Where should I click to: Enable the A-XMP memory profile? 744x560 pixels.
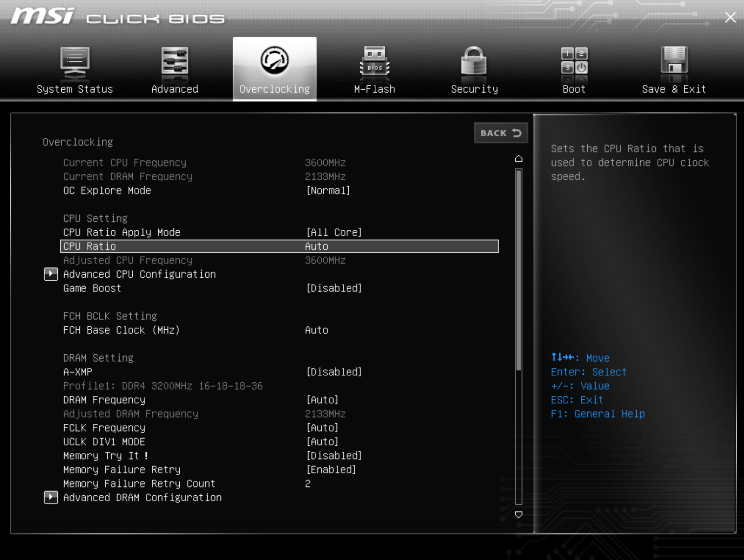coord(334,372)
